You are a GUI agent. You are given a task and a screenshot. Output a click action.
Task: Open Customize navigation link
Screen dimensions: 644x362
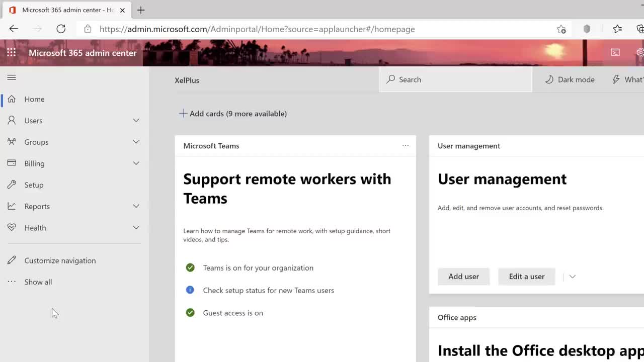point(60,260)
